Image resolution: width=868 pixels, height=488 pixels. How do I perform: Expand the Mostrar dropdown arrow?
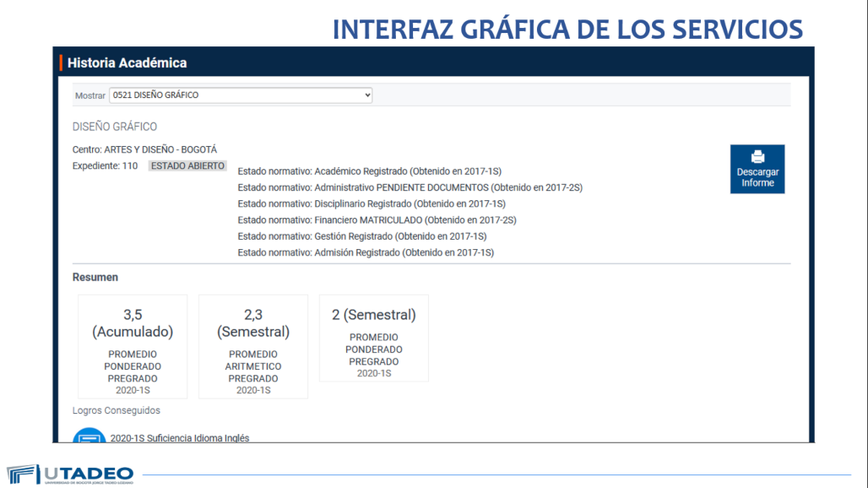point(367,95)
